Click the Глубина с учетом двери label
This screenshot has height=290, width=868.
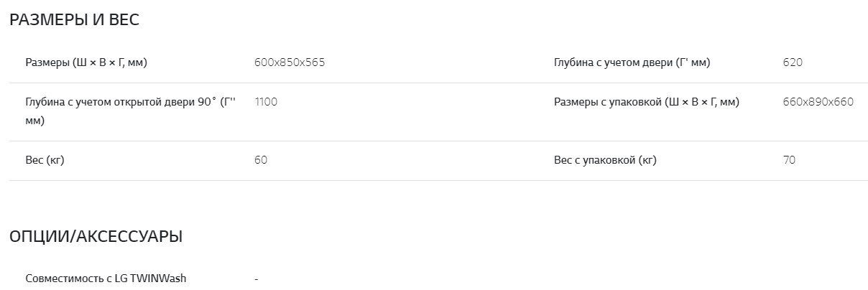[632, 62]
